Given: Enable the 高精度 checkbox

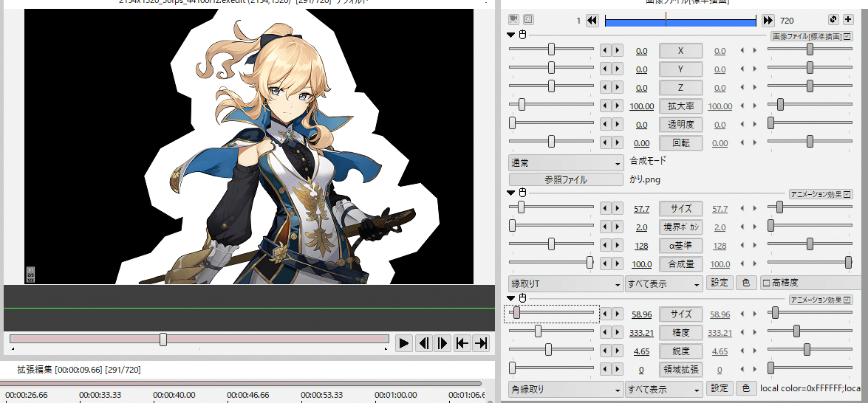Looking at the screenshot, I should click(x=767, y=283).
